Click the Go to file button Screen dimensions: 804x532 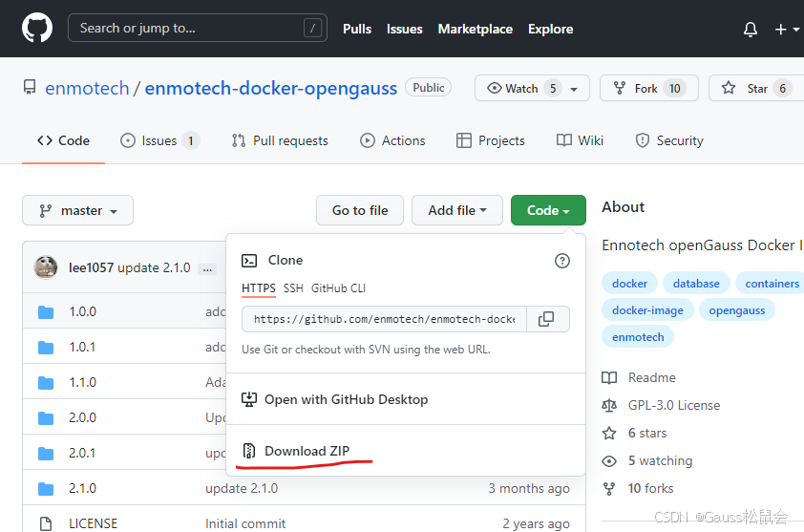click(360, 210)
